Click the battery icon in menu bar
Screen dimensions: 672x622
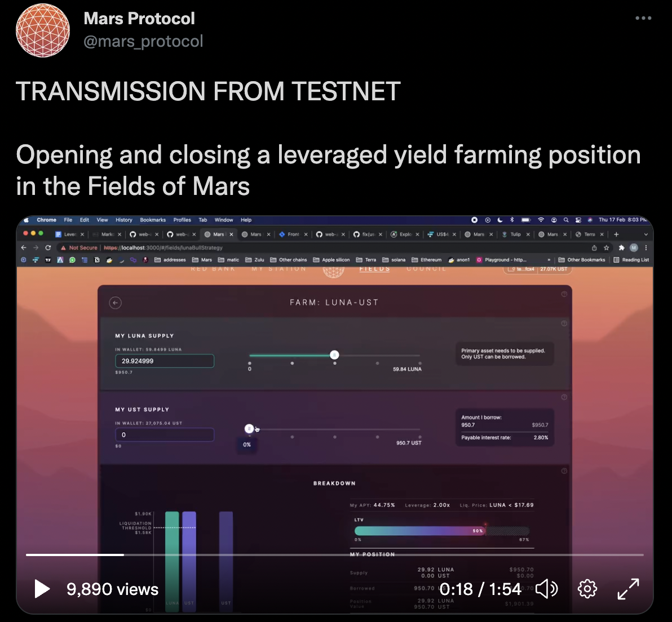click(526, 220)
